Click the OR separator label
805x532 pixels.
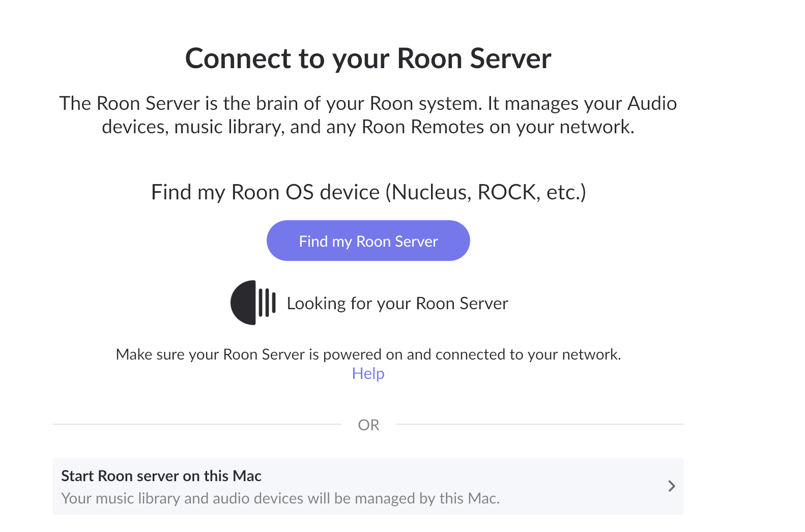[368, 425]
